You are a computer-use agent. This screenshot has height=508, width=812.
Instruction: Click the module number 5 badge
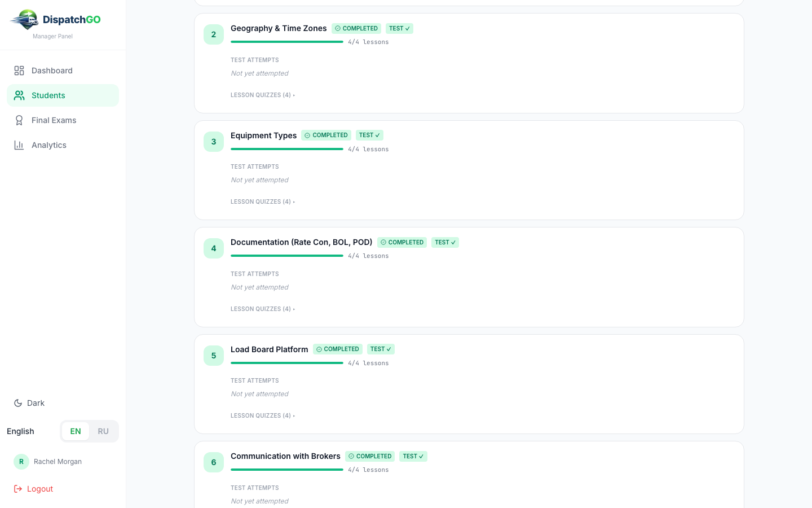(214, 356)
